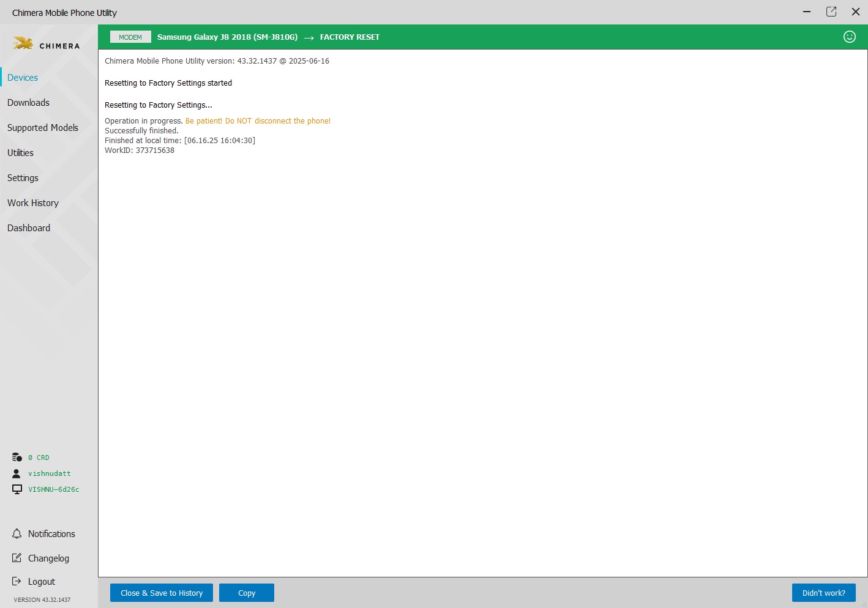Click the 'Successfully finished.' log line

tap(141, 131)
